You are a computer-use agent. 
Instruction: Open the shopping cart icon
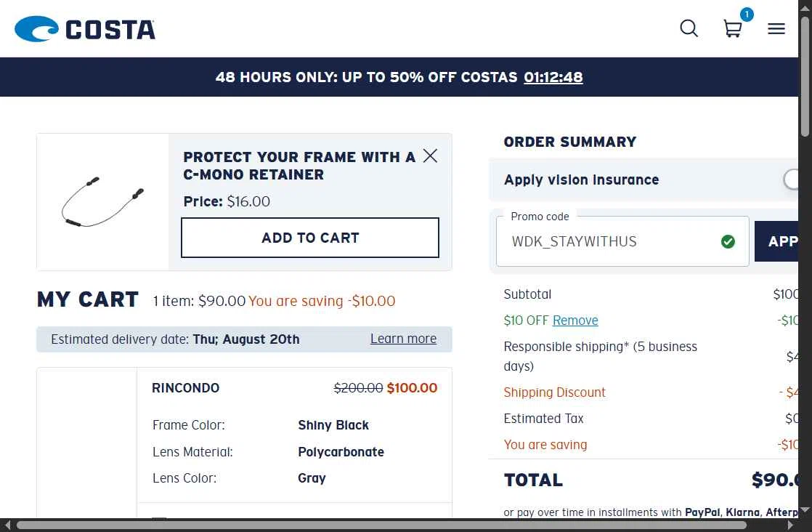coord(732,28)
